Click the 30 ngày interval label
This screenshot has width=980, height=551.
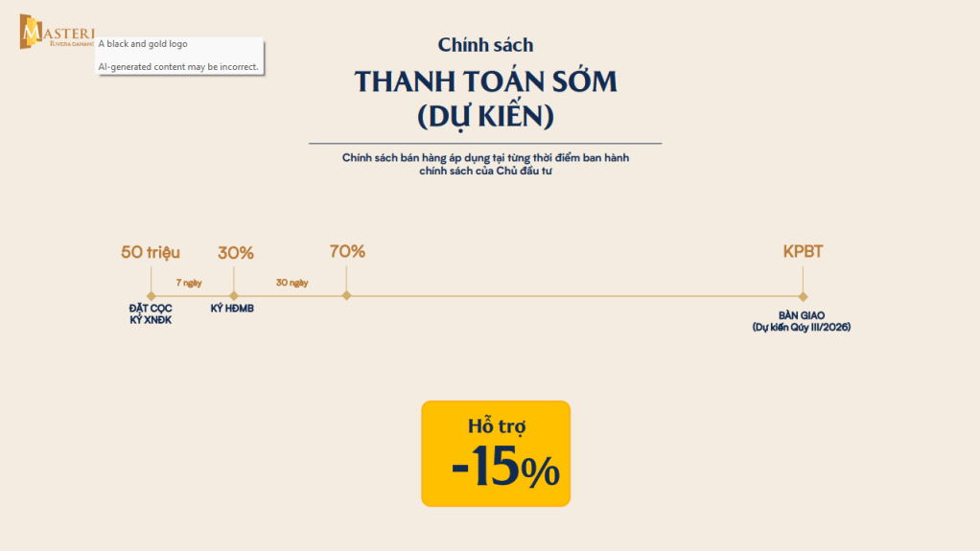[x=292, y=283]
